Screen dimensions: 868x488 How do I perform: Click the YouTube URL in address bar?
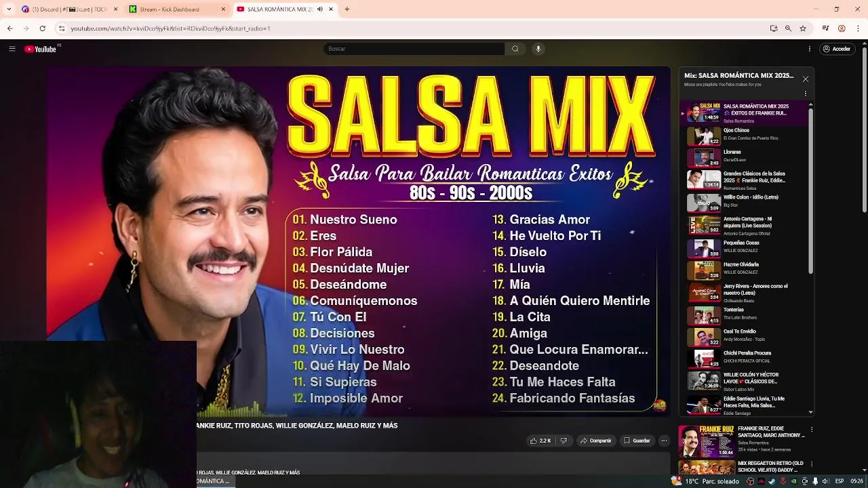pos(170,28)
